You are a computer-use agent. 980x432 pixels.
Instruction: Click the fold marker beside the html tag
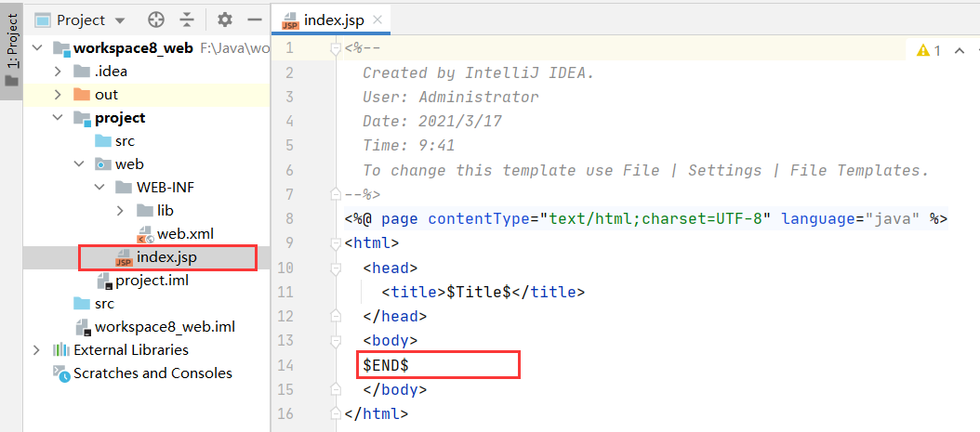pyautogui.click(x=337, y=243)
